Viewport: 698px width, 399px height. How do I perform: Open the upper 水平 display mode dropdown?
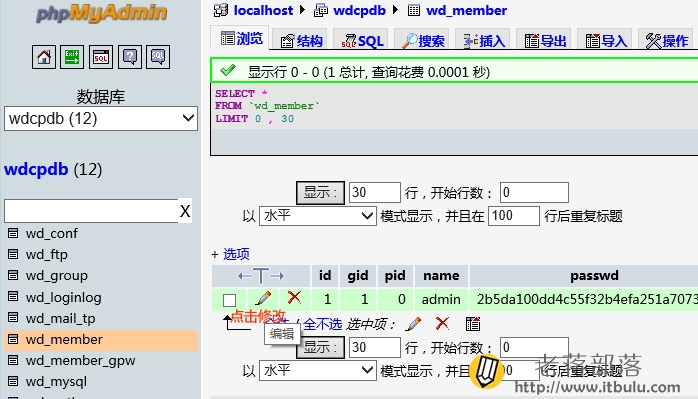click(318, 216)
